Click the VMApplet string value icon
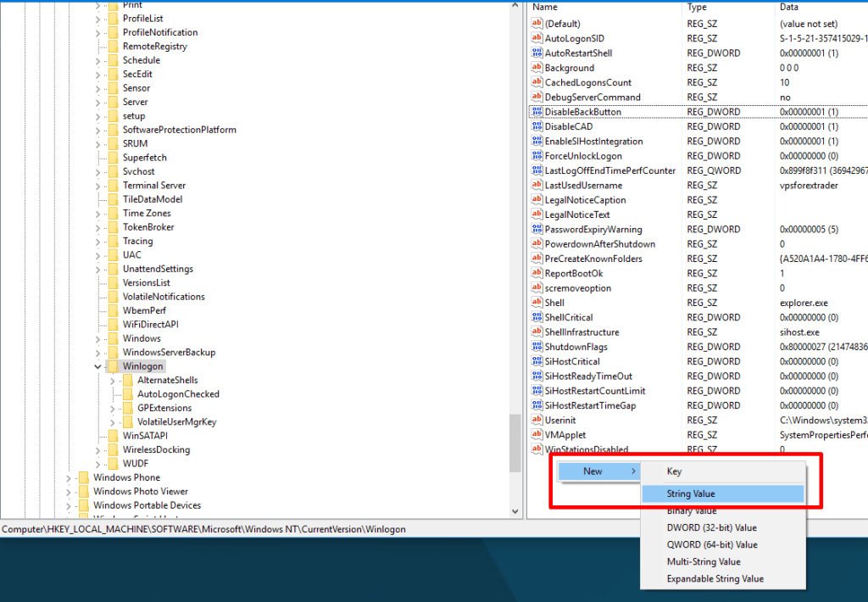This screenshot has height=602, width=868. pos(537,435)
